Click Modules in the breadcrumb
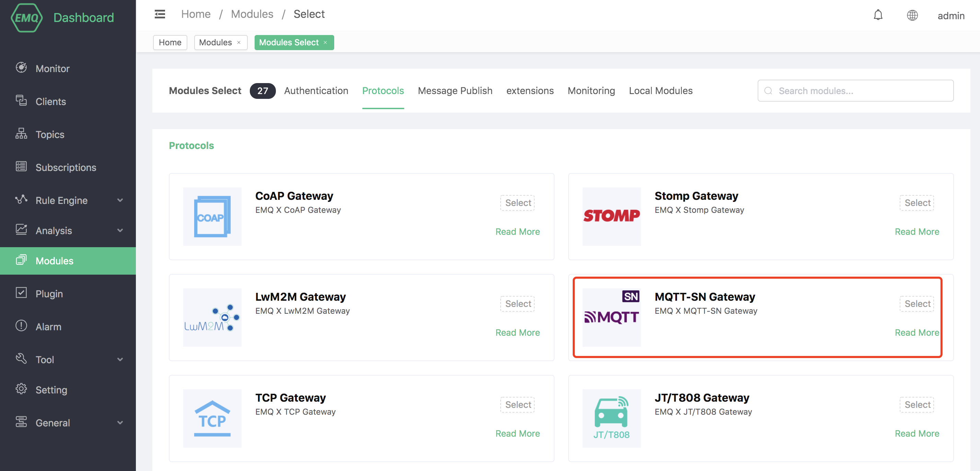Viewport: 980px width, 471px height. 252,14
